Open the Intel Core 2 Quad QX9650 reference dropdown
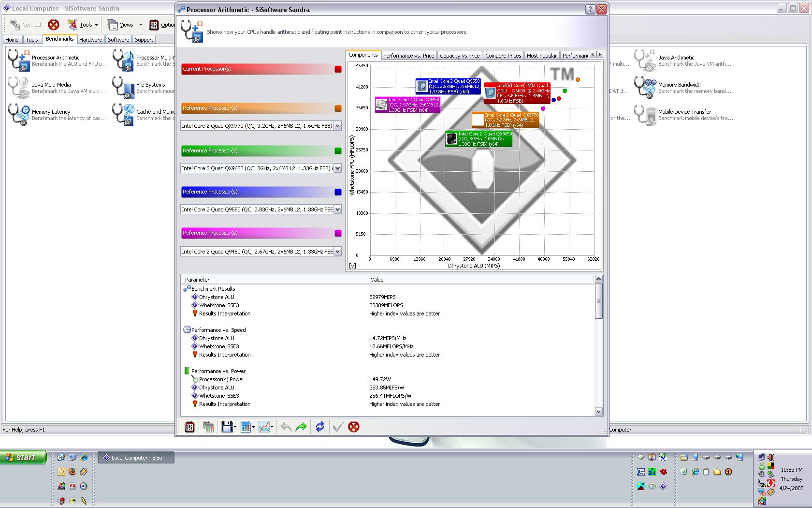 click(338, 168)
